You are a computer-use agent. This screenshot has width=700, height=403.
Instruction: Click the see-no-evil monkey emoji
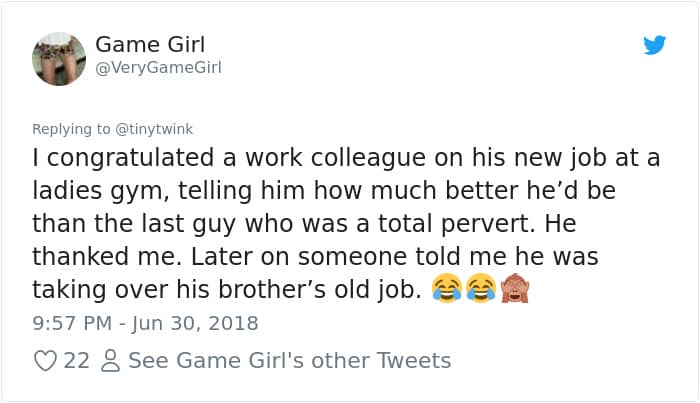(515, 290)
